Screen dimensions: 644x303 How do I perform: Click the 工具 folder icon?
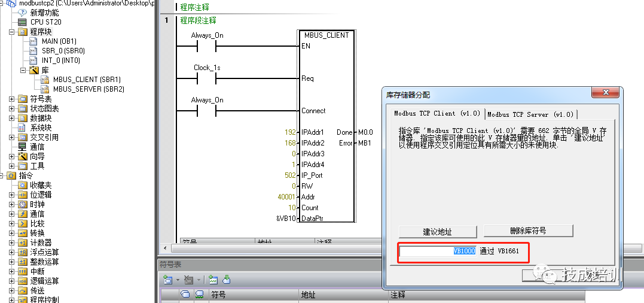click(22, 166)
